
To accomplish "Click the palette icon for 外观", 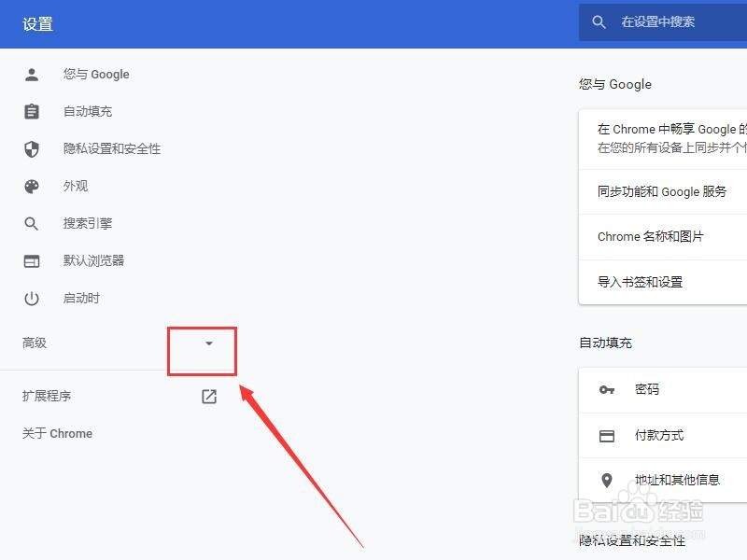I will coord(32,186).
